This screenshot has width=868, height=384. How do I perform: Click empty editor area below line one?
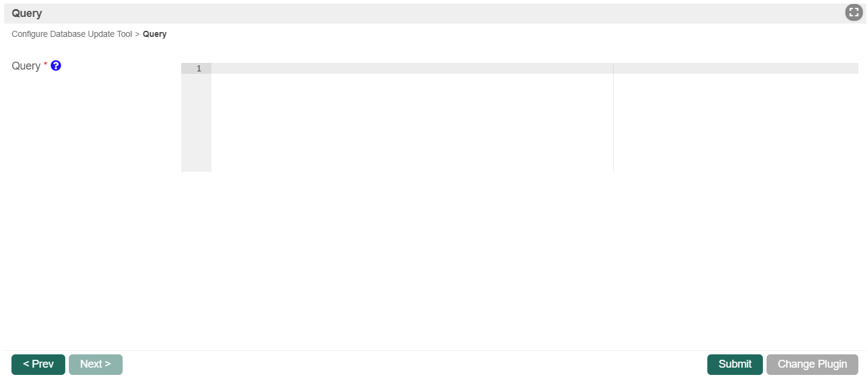tap(411, 121)
